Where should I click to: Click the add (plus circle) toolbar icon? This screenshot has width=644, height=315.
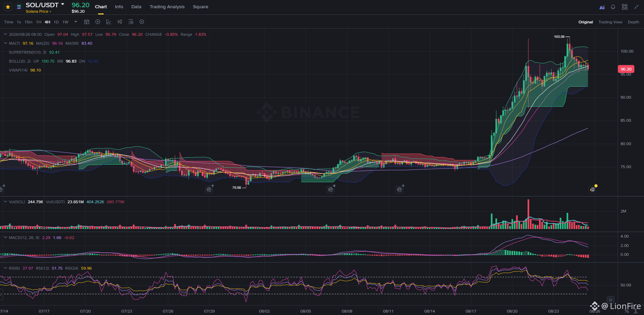coord(98,22)
